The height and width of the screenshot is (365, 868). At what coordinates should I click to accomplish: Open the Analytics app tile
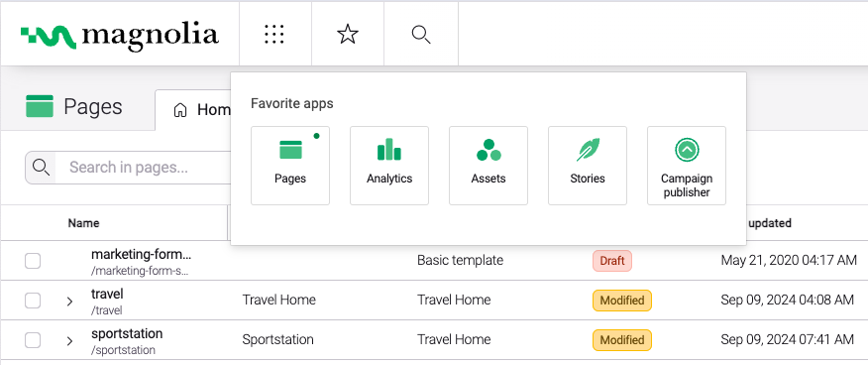[389, 166]
